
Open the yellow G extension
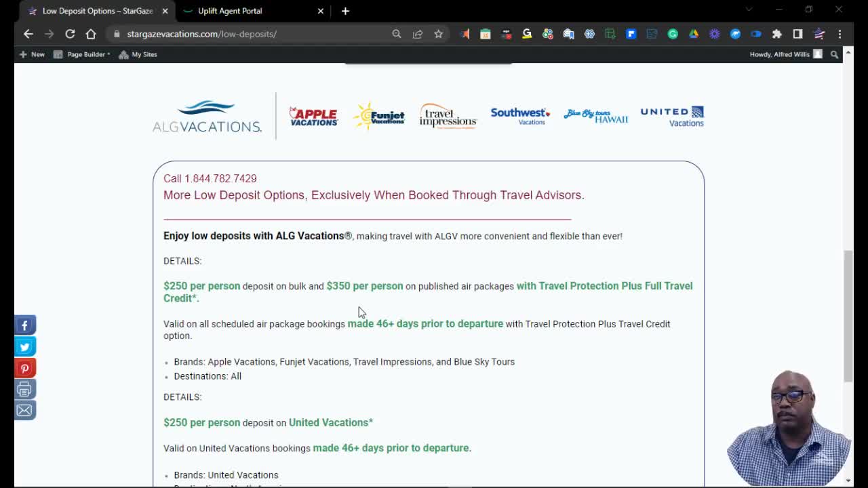click(527, 34)
